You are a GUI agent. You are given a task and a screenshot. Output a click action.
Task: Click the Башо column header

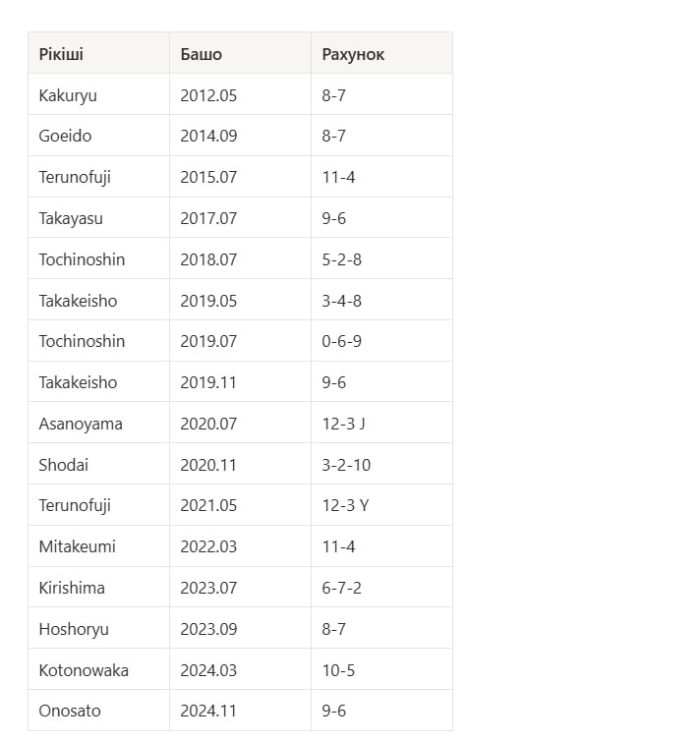tap(202, 54)
